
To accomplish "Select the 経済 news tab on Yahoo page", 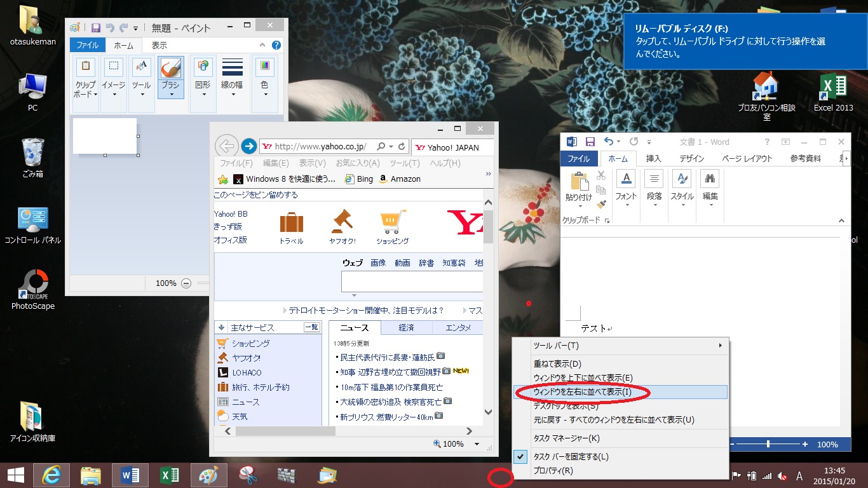I will coord(407,328).
